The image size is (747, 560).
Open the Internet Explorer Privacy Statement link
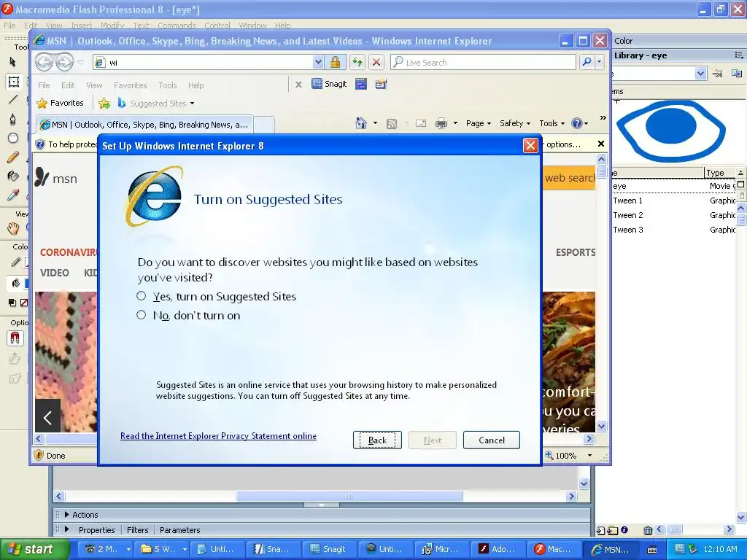pos(218,436)
